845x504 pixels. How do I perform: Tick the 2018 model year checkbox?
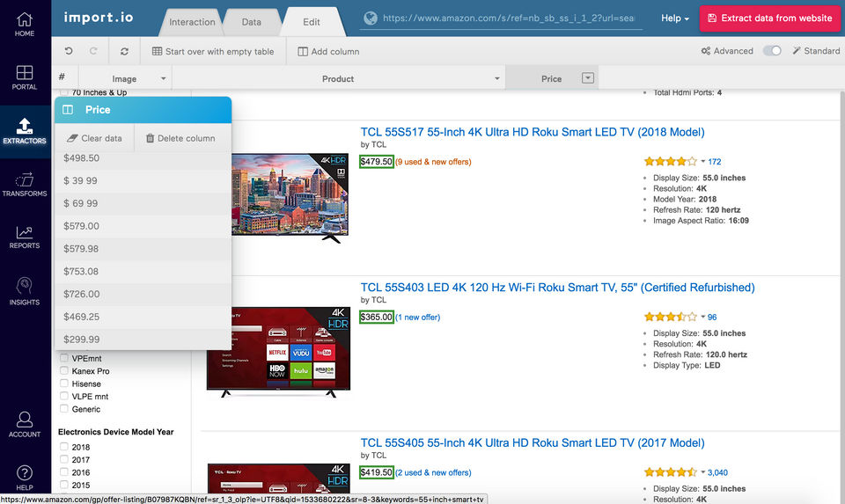(x=64, y=446)
